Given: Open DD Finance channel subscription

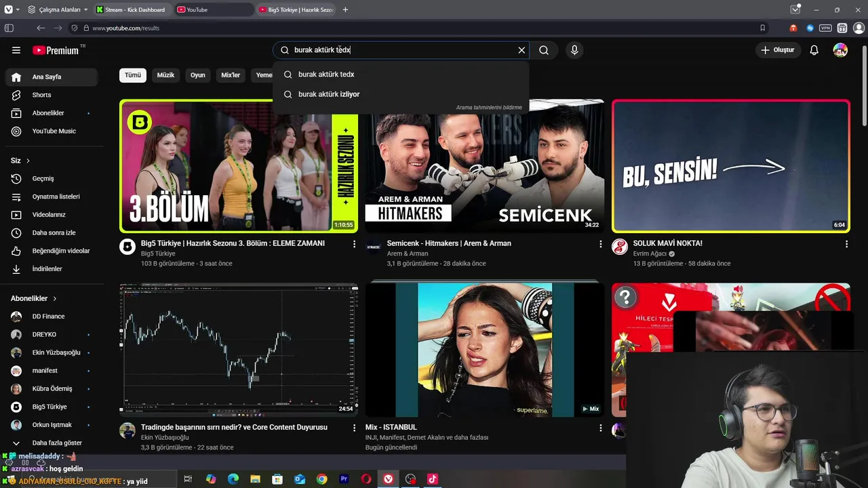Looking at the screenshot, I should point(52,317).
